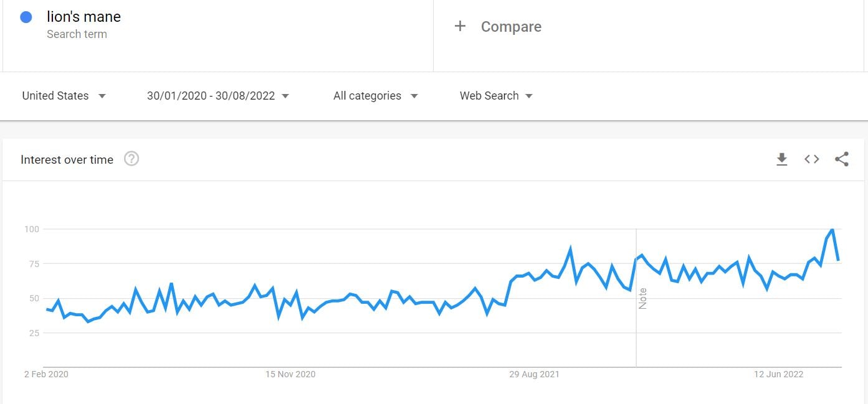Click the Interest over time heading
The height and width of the screenshot is (404, 868).
[67, 160]
